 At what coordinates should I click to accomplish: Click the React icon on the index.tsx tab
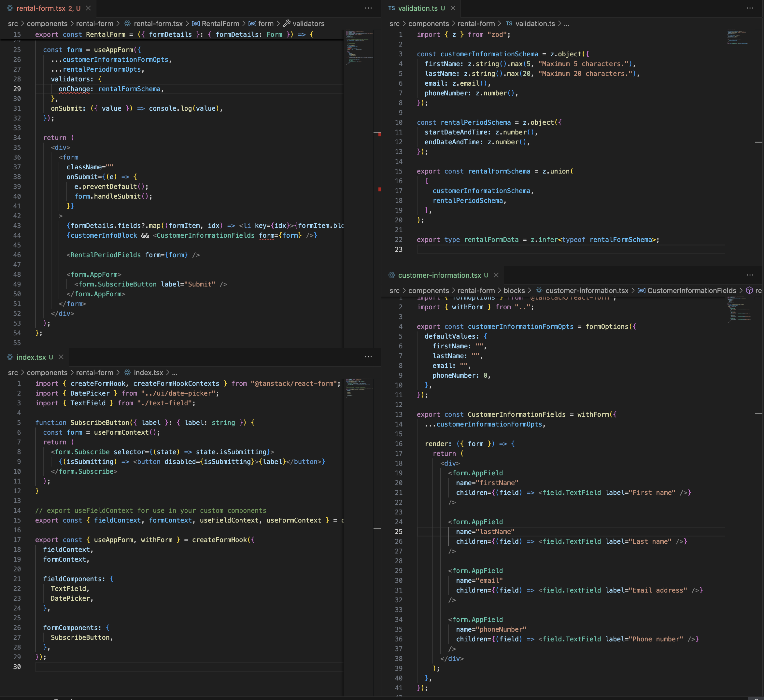[x=10, y=357]
